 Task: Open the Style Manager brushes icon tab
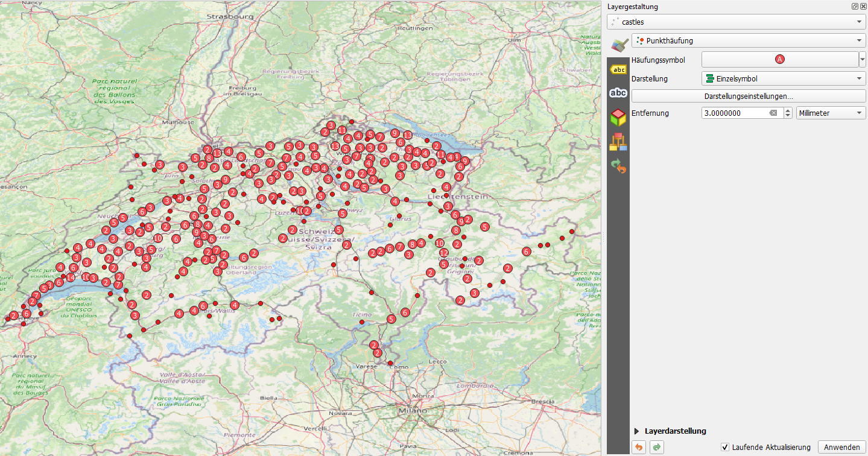tap(618, 142)
